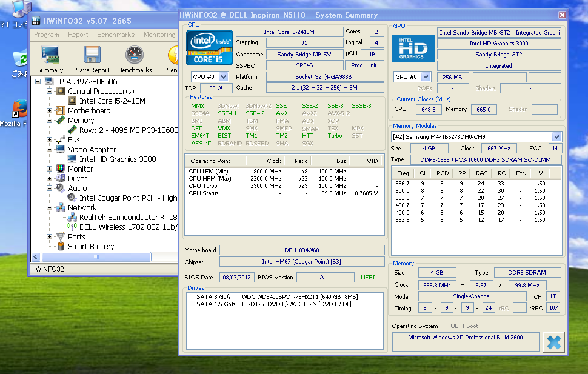Select DELL Wireless 1702 adapter entry
588x374 pixels.
(129, 227)
